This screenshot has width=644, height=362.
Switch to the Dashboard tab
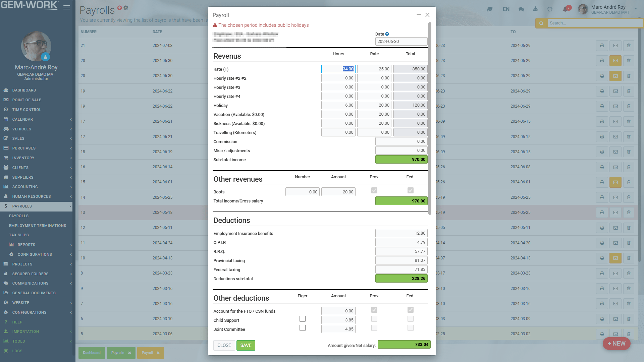click(92, 353)
